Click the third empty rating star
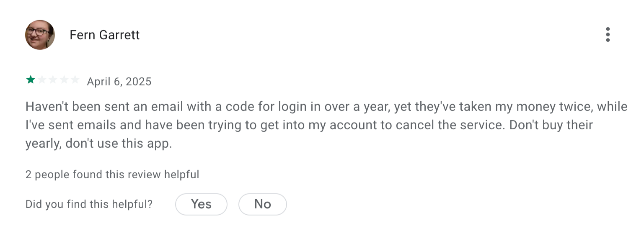This screenshot has height=226, width=644. pos(53,80)
